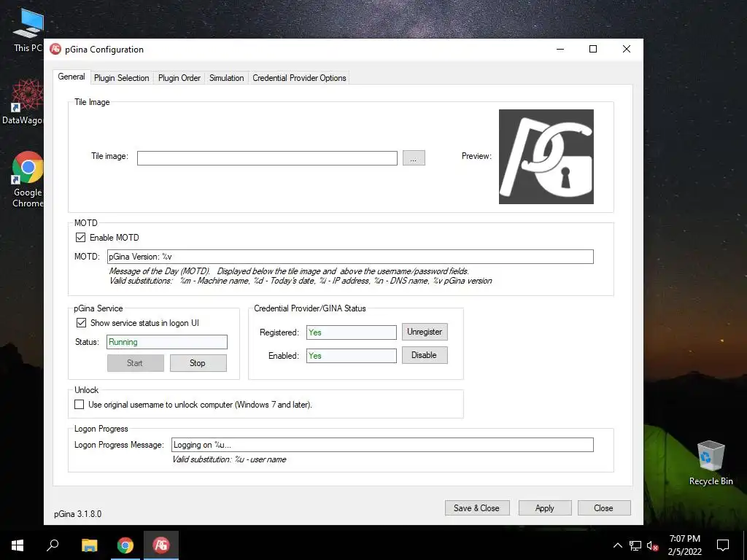Click 'Valid substitution: %u - user name' text

pos(229,459)
